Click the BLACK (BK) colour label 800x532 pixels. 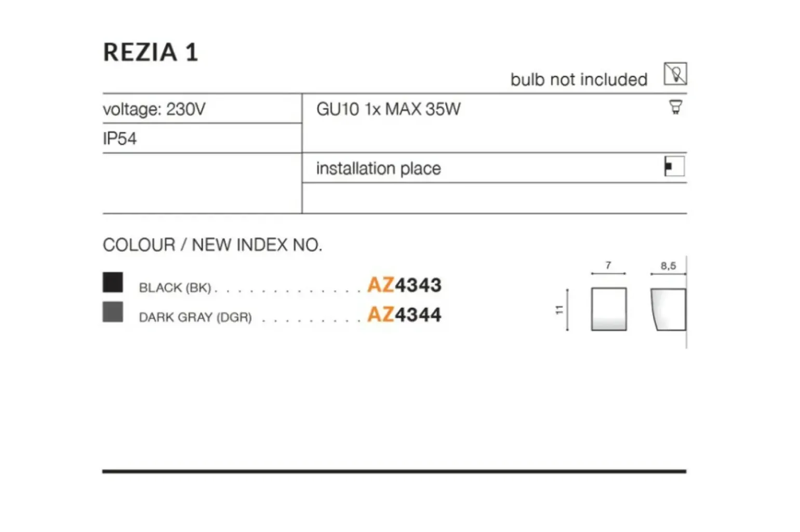click(175, 288)
